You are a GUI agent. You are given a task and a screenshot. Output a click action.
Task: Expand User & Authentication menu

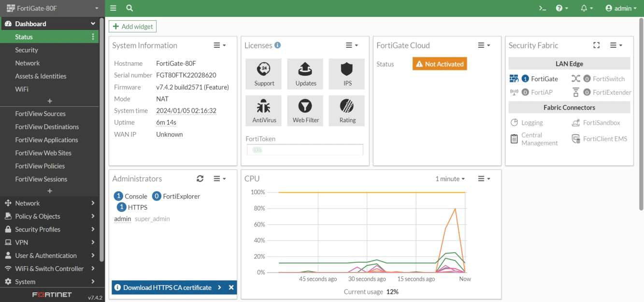click(49, 255)
